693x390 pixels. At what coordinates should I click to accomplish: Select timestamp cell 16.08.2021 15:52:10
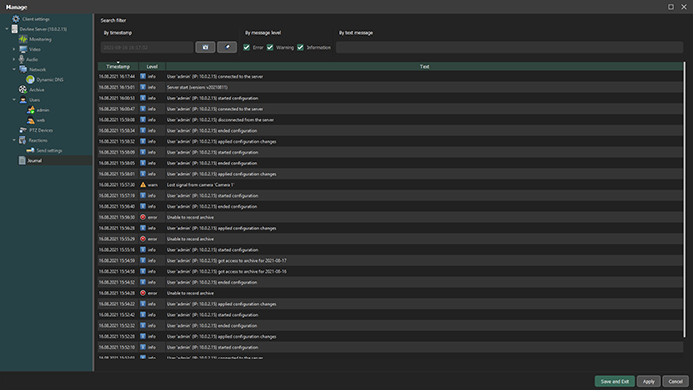[117, 347]
